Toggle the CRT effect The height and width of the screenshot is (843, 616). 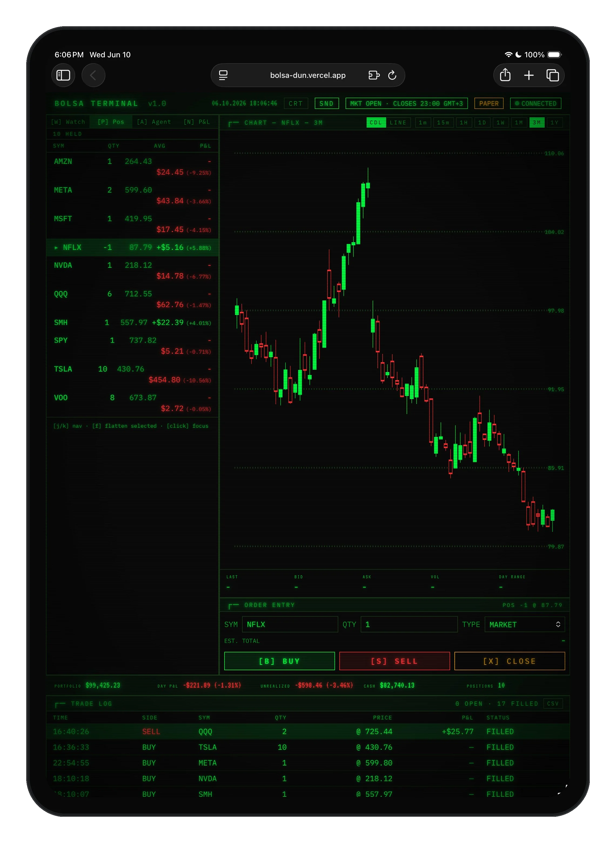[296, 103]
